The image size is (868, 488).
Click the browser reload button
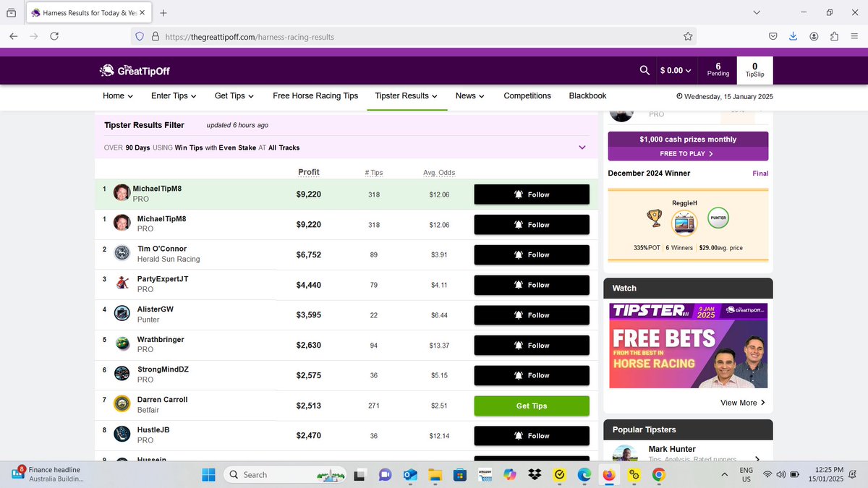[x=54, y=36]
